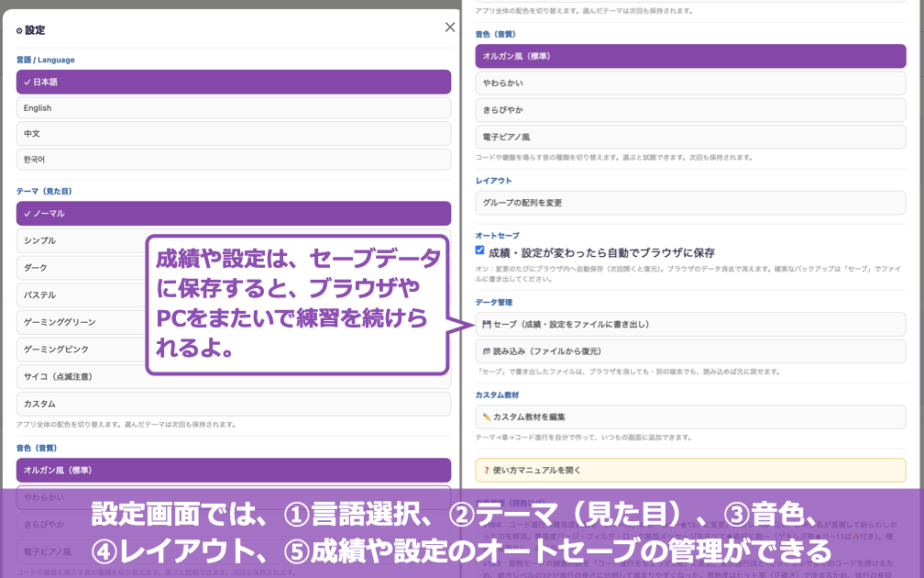Click the folder icon on 読み込み

[x=486, y=351]
